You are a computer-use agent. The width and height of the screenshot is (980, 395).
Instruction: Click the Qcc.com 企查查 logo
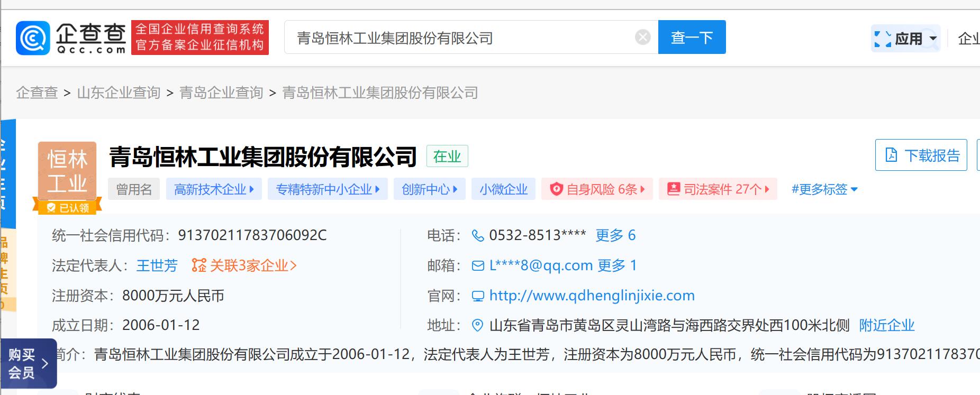coord(71,38)
